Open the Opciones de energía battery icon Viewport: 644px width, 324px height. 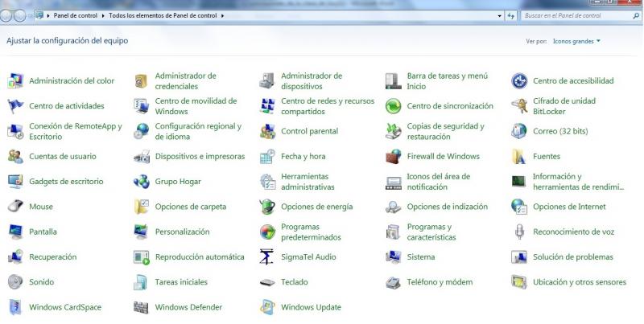coord(267,207)
